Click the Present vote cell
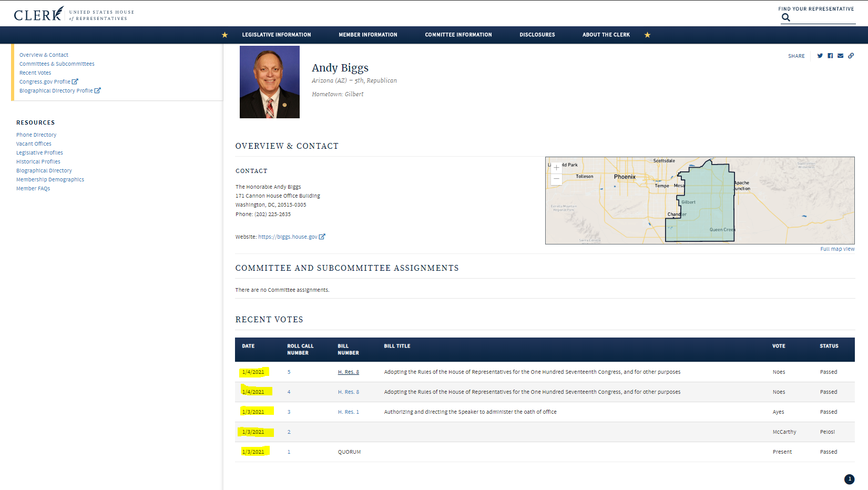The width and height of the screenshot is (868, 490). [782, 452]
